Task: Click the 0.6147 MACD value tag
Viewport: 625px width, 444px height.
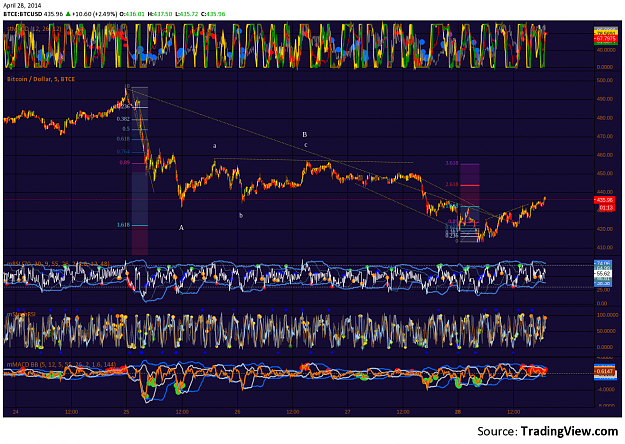Action: [604, 371]
